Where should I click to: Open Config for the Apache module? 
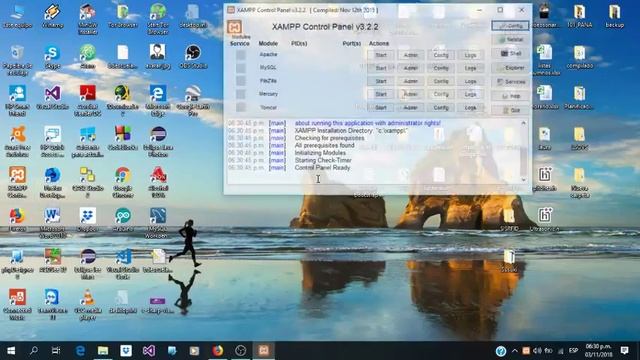pyautogui.click(x=441, y=55)
